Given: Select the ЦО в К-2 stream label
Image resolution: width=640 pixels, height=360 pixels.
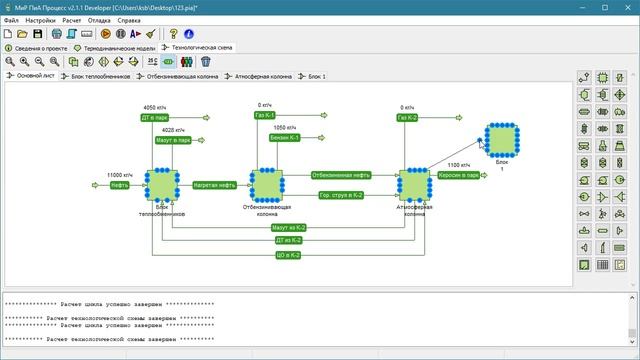Looking at the screenshot, I should tap(288, 256).
